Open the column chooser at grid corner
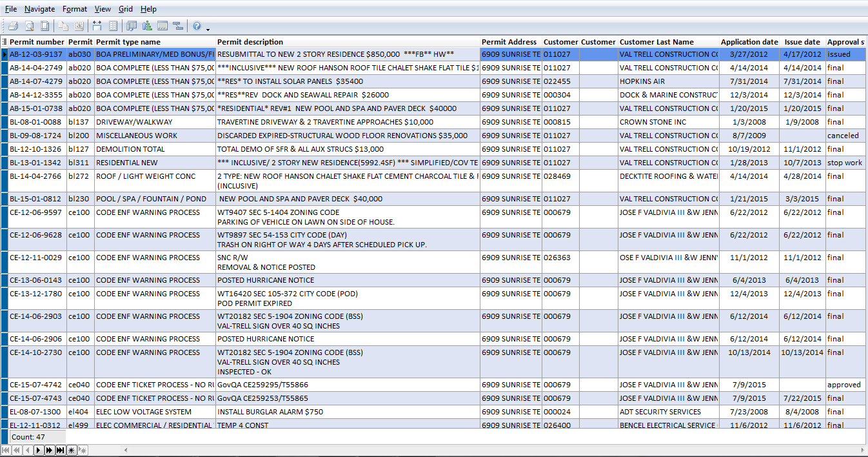 (5, 42)
